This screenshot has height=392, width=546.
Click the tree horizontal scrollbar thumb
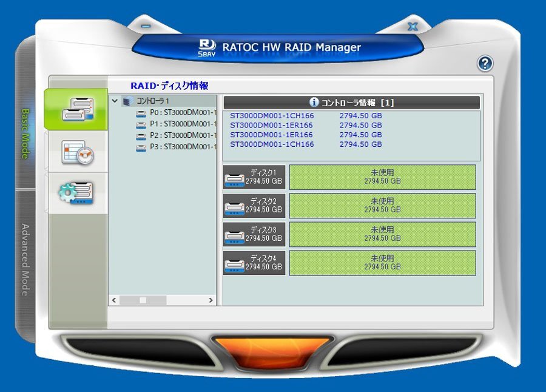(x=143, y=300)
